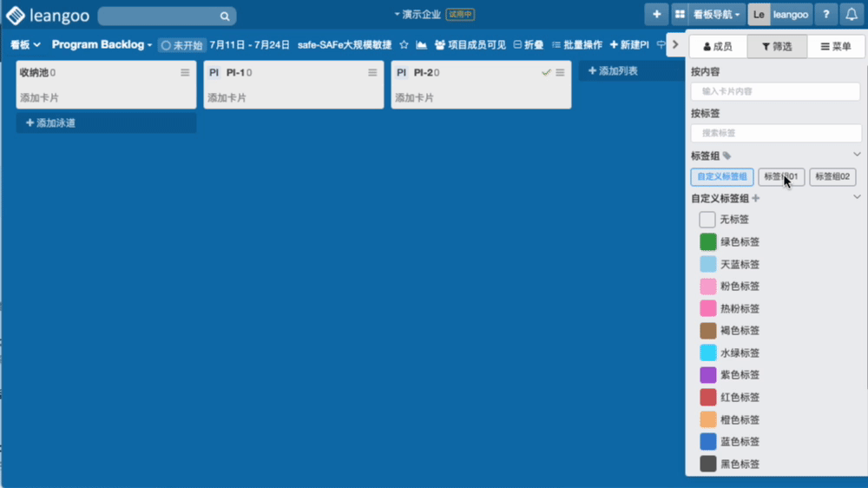Click the notification bell icon
This screenshot has width=868, height=488.
(x=852, y=15)
